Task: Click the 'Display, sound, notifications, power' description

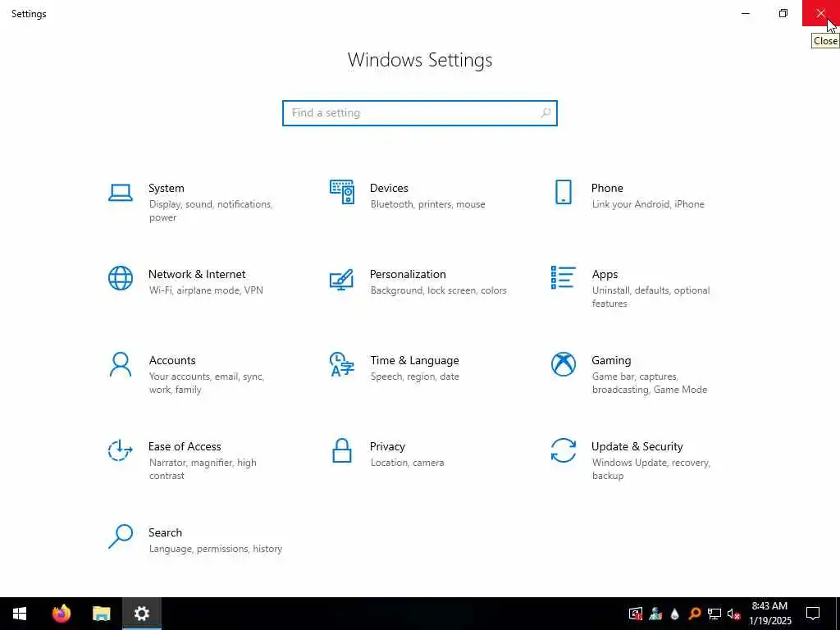Action: [x=211, y=211]
